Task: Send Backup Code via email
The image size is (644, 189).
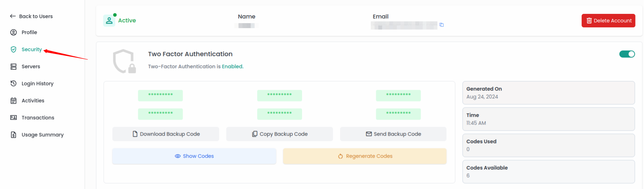Action: [x=393, y=134]
